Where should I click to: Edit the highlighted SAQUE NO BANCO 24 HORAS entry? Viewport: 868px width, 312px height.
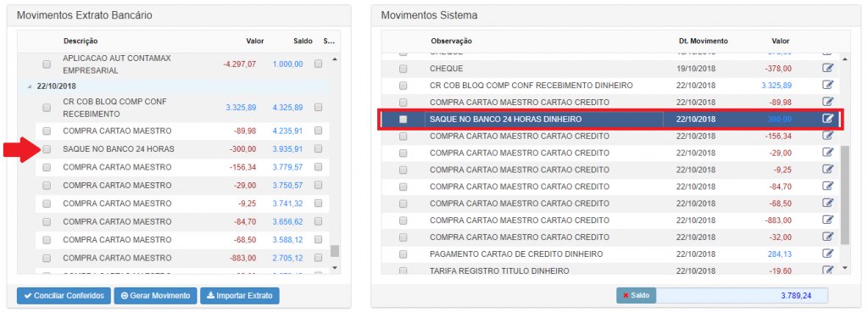(827, 119)
